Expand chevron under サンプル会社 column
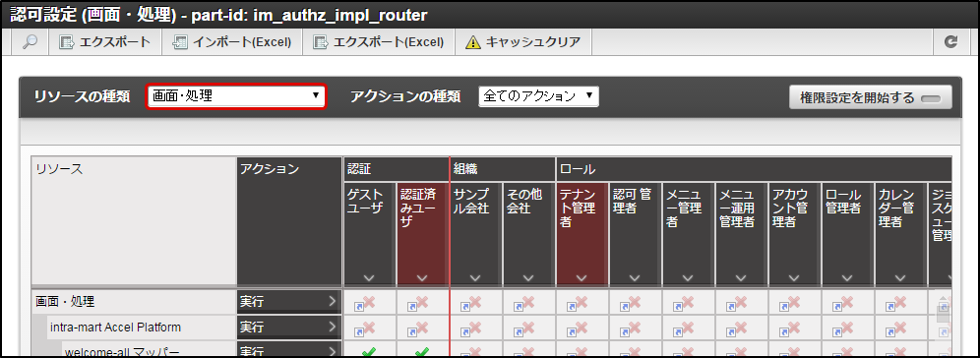Image resolution: width=980 pixels, height=358 pixels. click(x=475, y=278)
